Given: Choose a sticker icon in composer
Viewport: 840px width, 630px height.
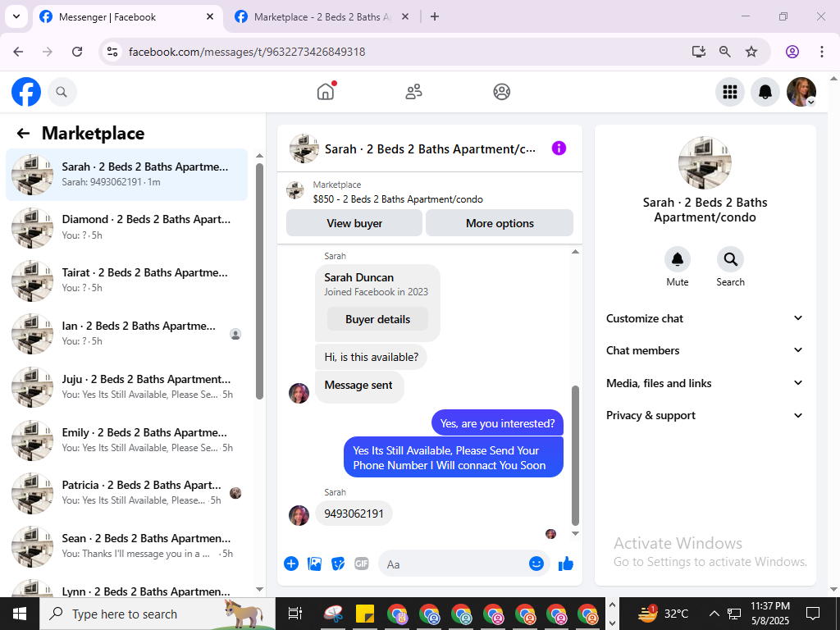Looking at the screenshot, I should [x=338, y=564].
